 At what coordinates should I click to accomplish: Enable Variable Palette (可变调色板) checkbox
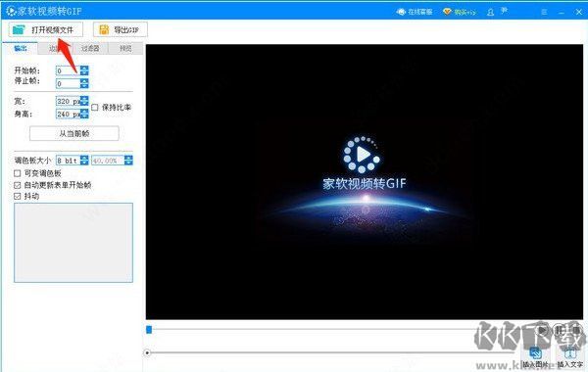(x=18, y=173)
